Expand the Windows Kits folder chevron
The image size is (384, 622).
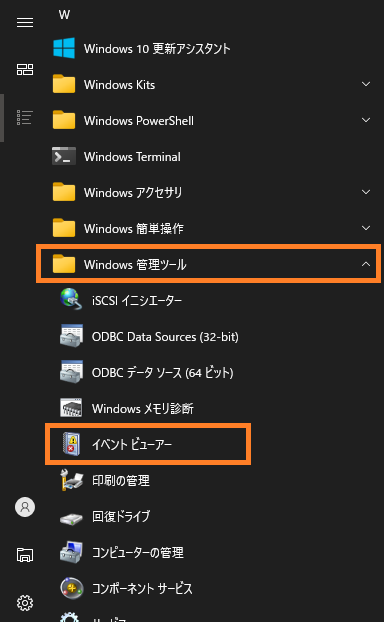[366, 84]
